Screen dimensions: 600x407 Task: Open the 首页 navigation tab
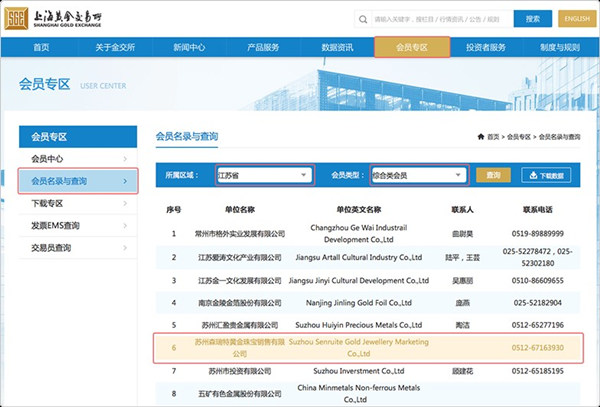pos(41,47)
